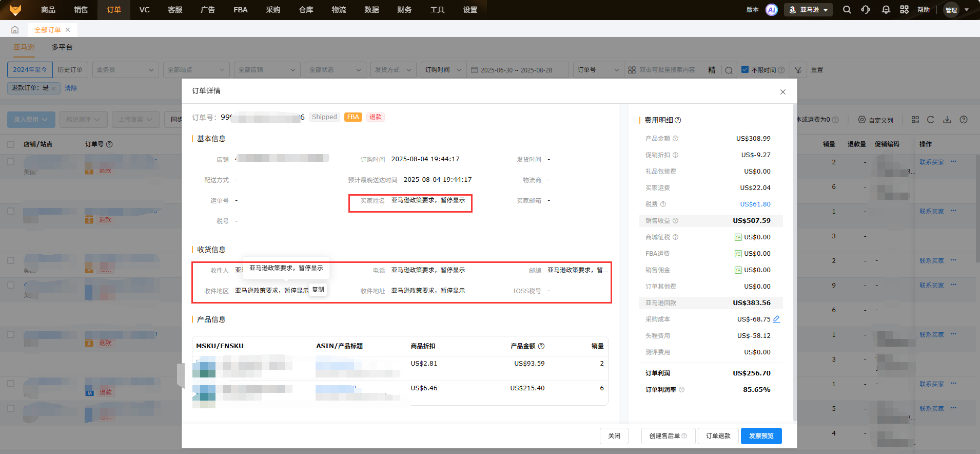This screenshot has height=454, width=980.
Task: Click the gear icon for 自定义列
Action: tap(862, 120)
